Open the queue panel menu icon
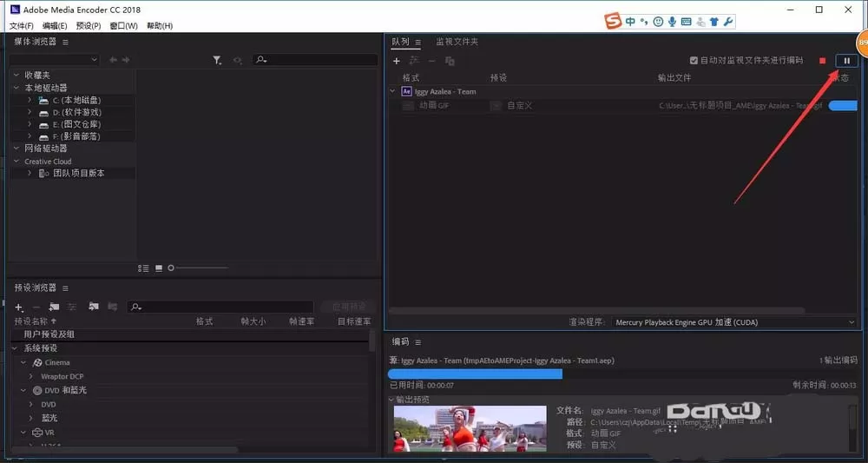Viewport: 868px width, 463px height. [418, 42]
